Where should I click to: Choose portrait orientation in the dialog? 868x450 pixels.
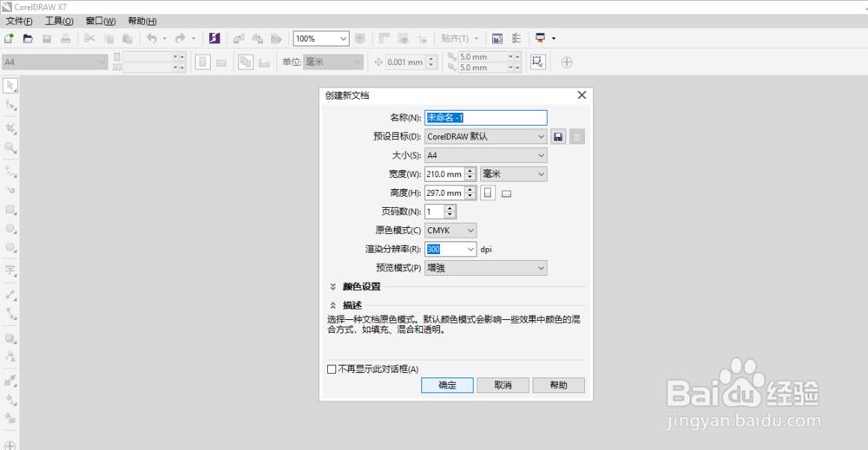coord(488,193)
